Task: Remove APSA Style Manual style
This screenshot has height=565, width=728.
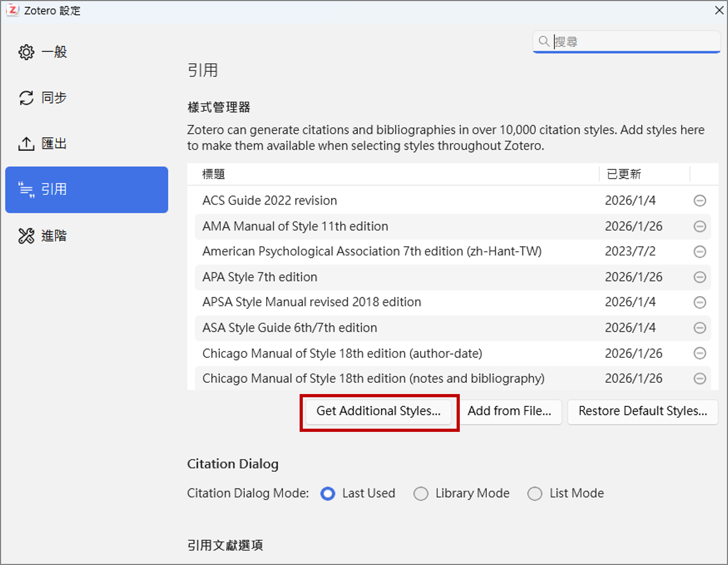Action: pos(700,302)
